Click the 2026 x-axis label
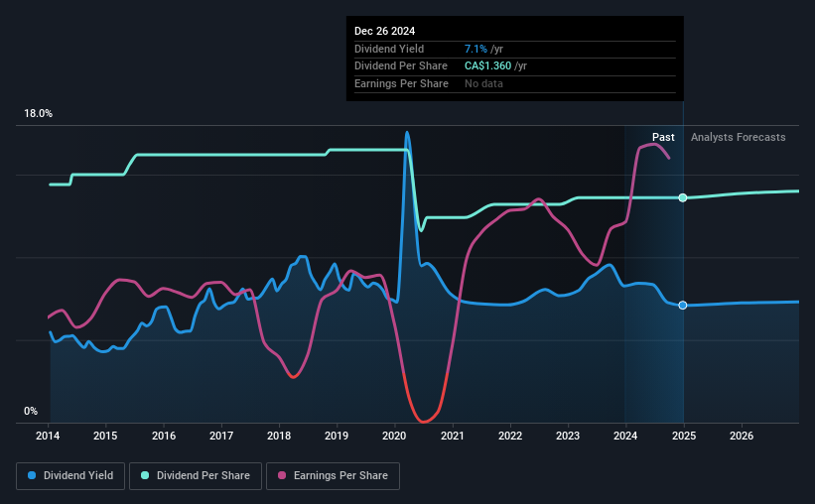815x504 pixels. (x=742, y=436)
